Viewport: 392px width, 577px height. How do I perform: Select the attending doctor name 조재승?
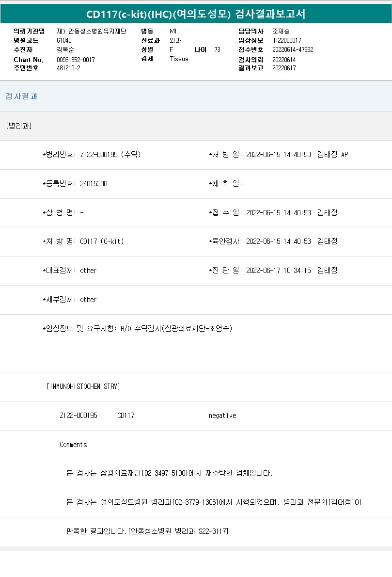[x=281, y=32]
